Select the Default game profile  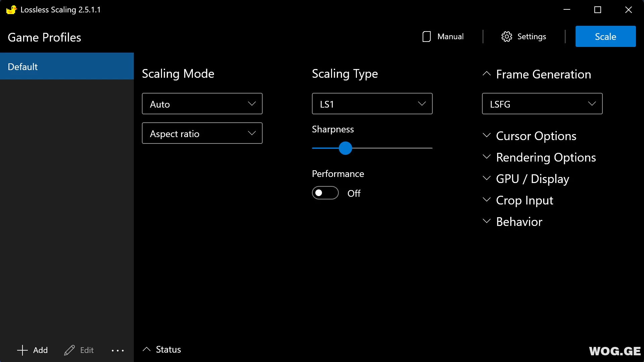click(67, 66)
